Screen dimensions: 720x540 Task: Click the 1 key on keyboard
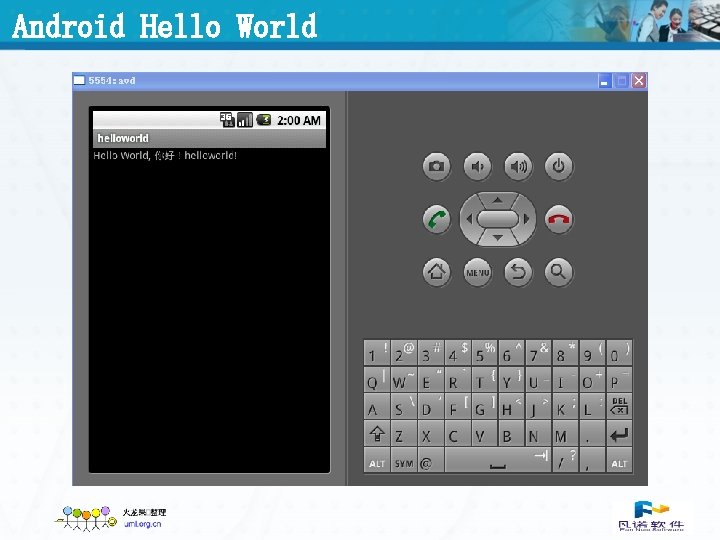click(x=377, y=353)
